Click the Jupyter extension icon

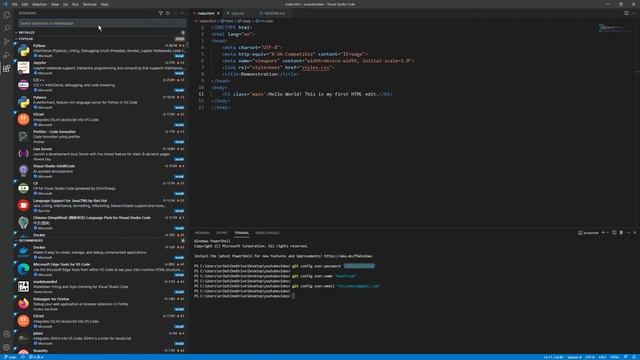point(24,67)
